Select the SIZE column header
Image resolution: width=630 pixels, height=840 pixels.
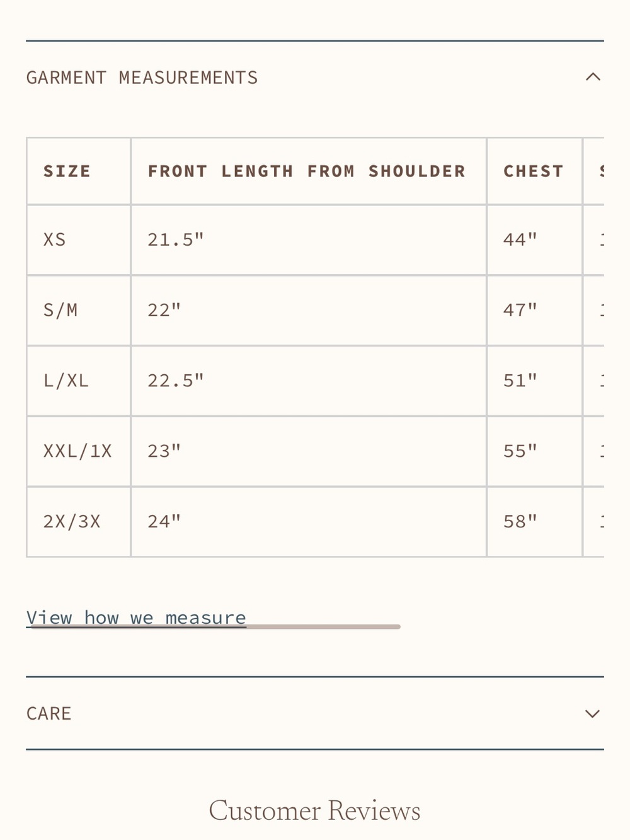click(79, 171)
